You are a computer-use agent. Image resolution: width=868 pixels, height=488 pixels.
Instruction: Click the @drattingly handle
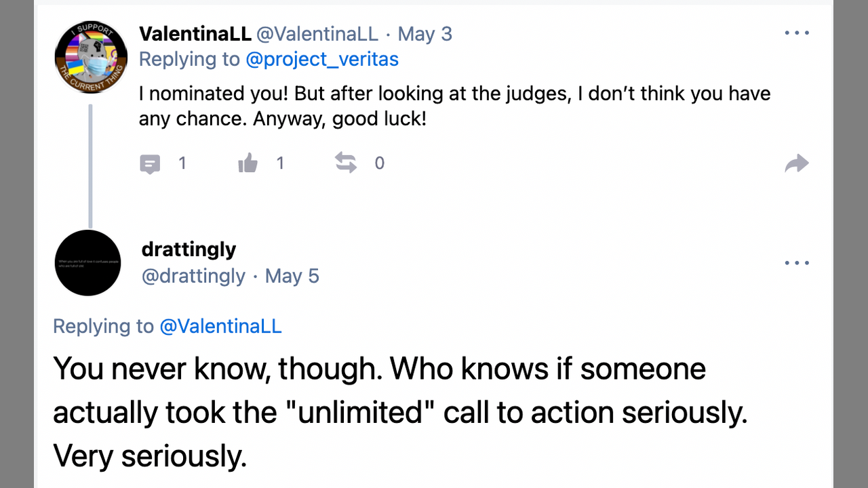193,276
